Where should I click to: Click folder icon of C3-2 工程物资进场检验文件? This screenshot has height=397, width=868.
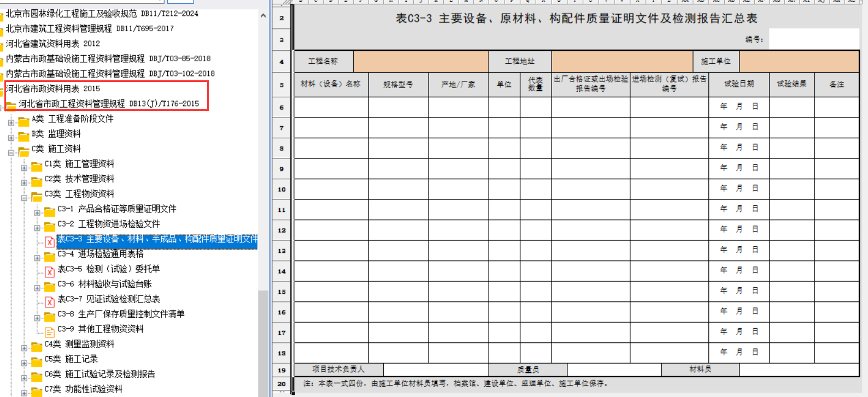(x=50, y=226)
